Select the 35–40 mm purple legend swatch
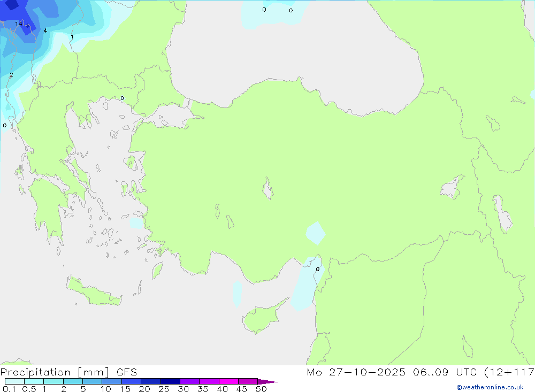The height and width of the screenshot is (392, 535). [x=209, y=381]
